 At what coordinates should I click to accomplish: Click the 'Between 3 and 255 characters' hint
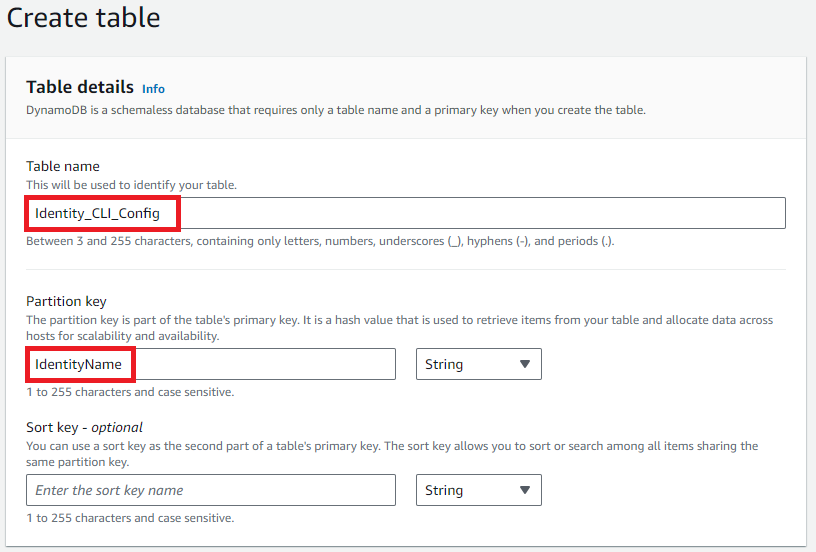click(320, 241)
